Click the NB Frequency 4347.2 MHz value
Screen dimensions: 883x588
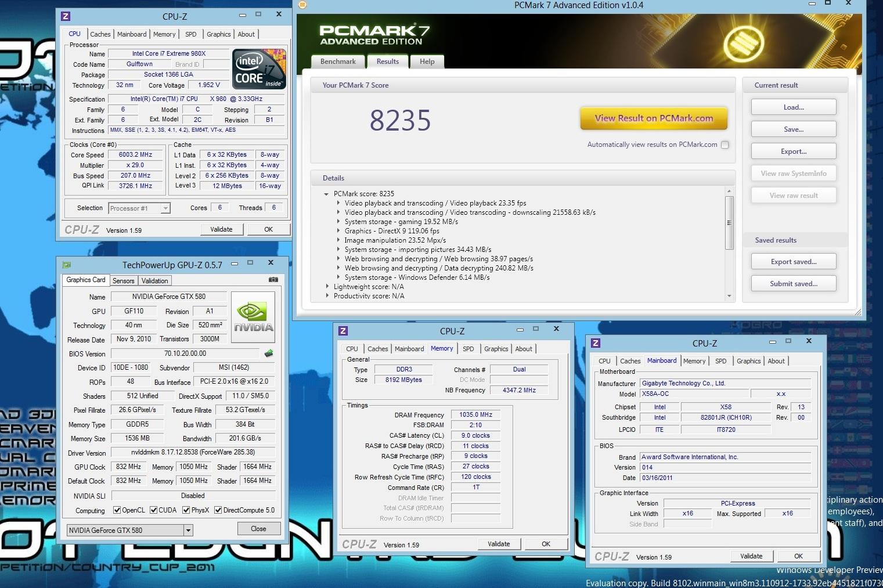pos(519,390)
